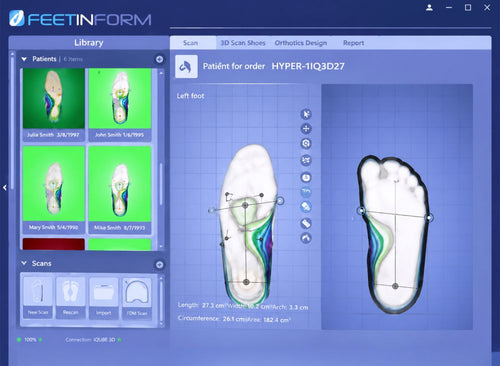Click the Library panel header

89,43
